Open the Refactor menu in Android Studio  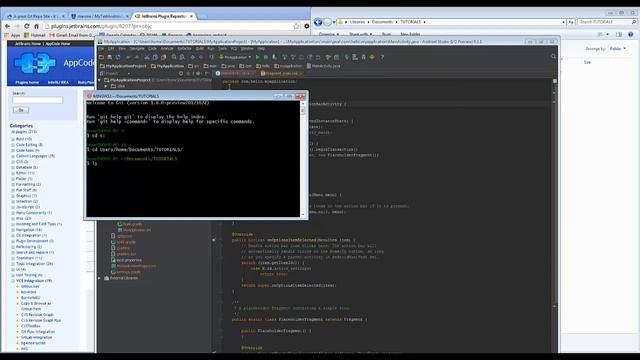coord(184,49)
